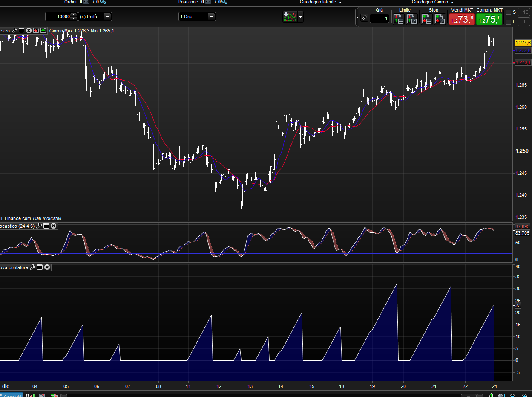Screen dimensions: 532x397
Task: Enable the S checkbox
Action: (508, 12)
